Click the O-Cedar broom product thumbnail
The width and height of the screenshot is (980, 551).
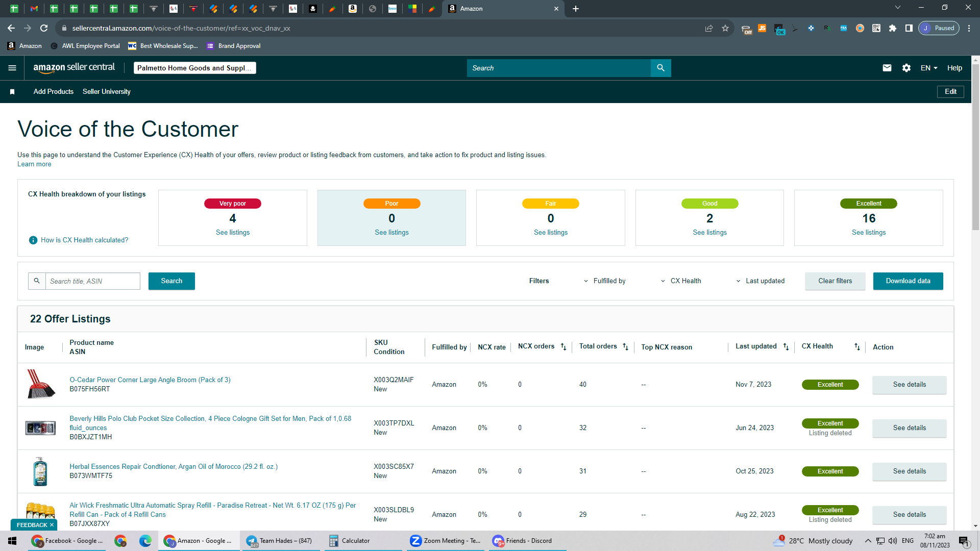40,384
